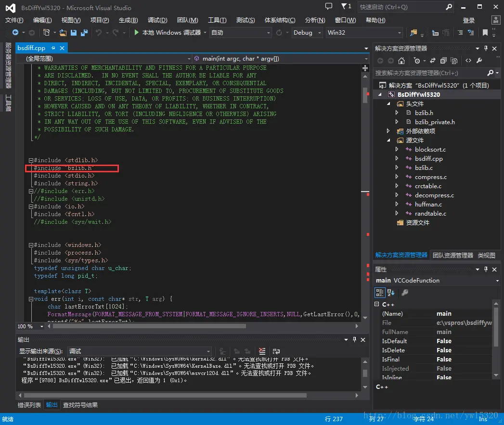Click the Clear All icon in Output panel
The width and height of the screenshot is (504, 425).
(262, 351)
